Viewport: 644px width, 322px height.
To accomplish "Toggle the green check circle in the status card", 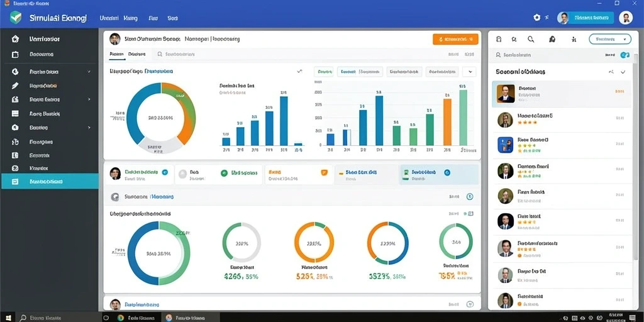I will (x=225, y=173).
